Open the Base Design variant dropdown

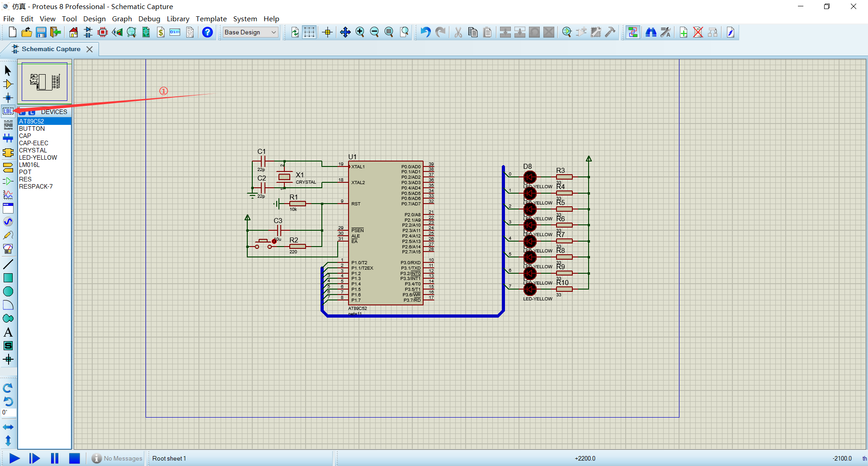(250, 32)
